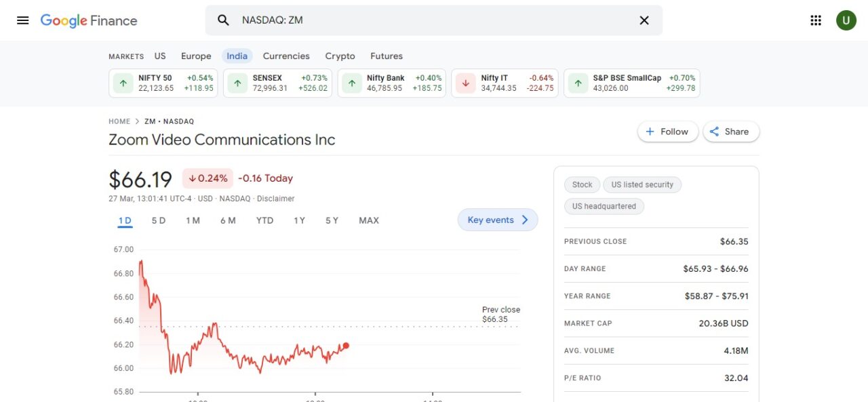This screenshot has width=868, height=402.
Task: Click the 32.04 P/E ratio value
Action: click(x=736, y=378)
